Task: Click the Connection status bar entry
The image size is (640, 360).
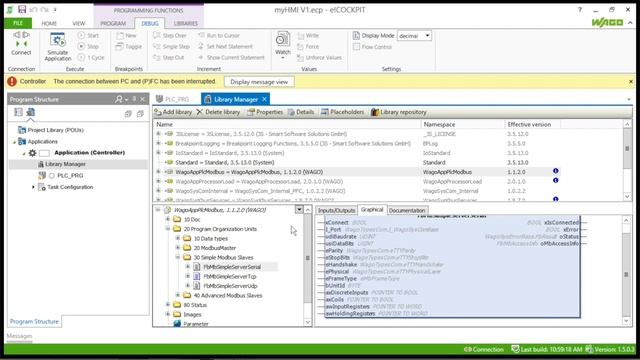Action: (x=483, y=349)
